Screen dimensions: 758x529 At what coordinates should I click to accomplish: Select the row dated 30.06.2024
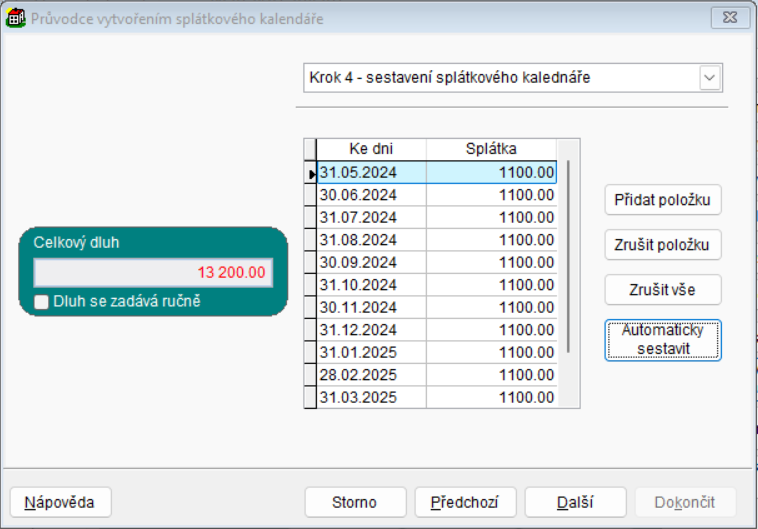pos(371,194)
